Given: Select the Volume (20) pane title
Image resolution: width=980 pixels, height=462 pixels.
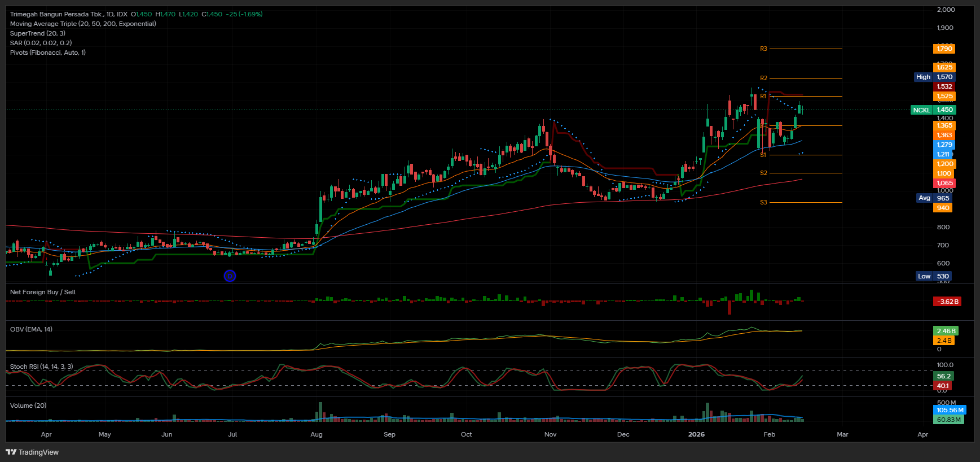Looking at the screenshot, I should [x=28, y=406].
